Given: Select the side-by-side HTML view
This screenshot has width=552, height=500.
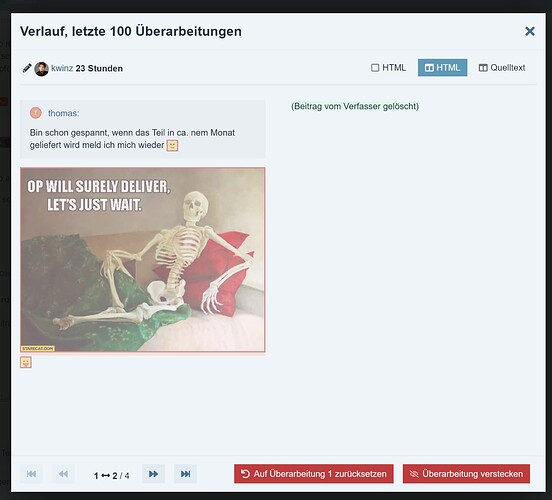Looking at the screenshot, I should click(443, 68).
